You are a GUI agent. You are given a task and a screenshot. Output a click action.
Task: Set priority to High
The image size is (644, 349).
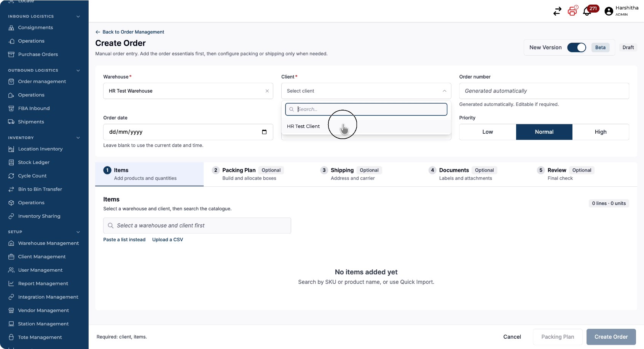[601, 132]
